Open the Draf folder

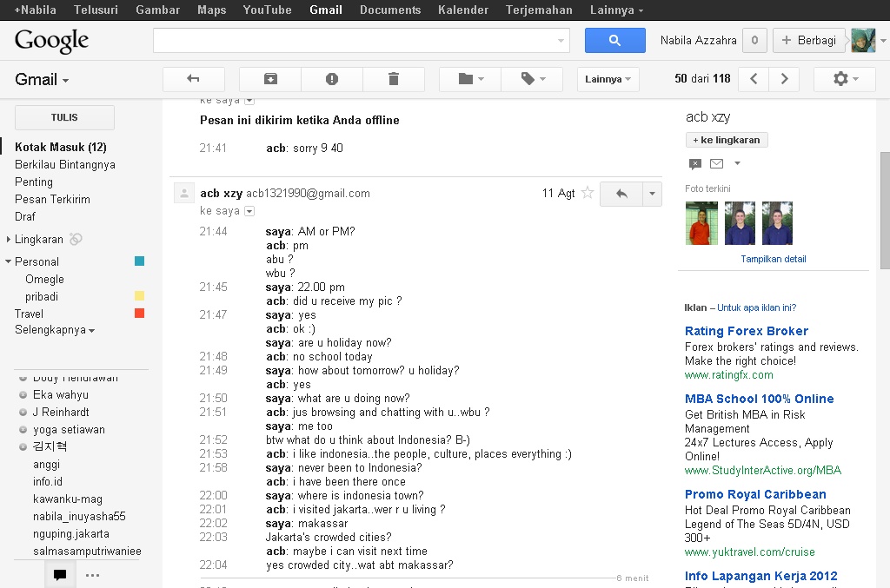point(25,216)
